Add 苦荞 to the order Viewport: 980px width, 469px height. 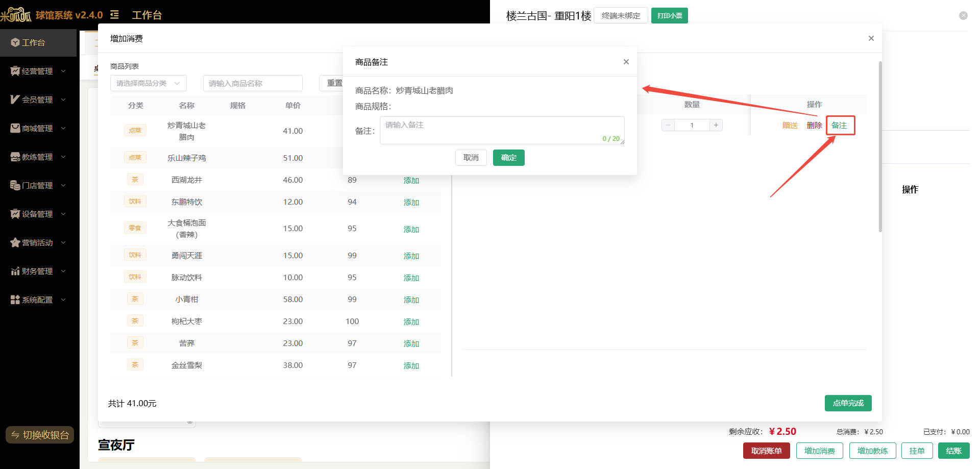click(411, 343)
